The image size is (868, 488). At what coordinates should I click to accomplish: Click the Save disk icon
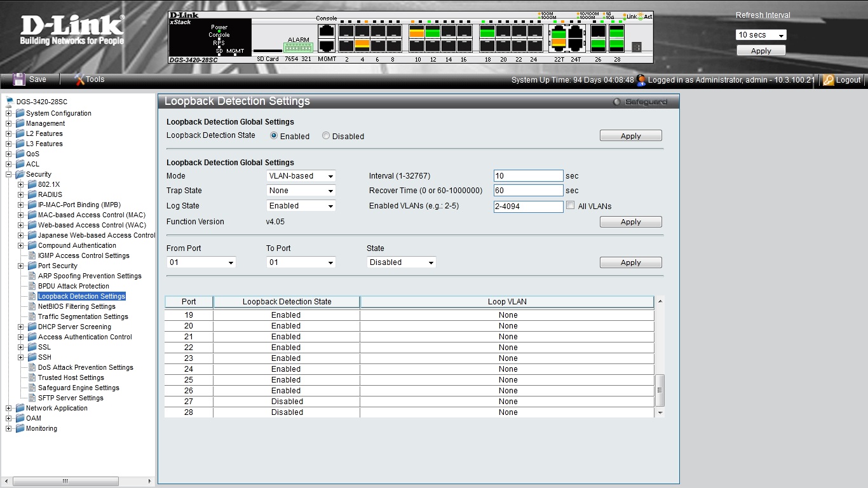click(18, 79)
